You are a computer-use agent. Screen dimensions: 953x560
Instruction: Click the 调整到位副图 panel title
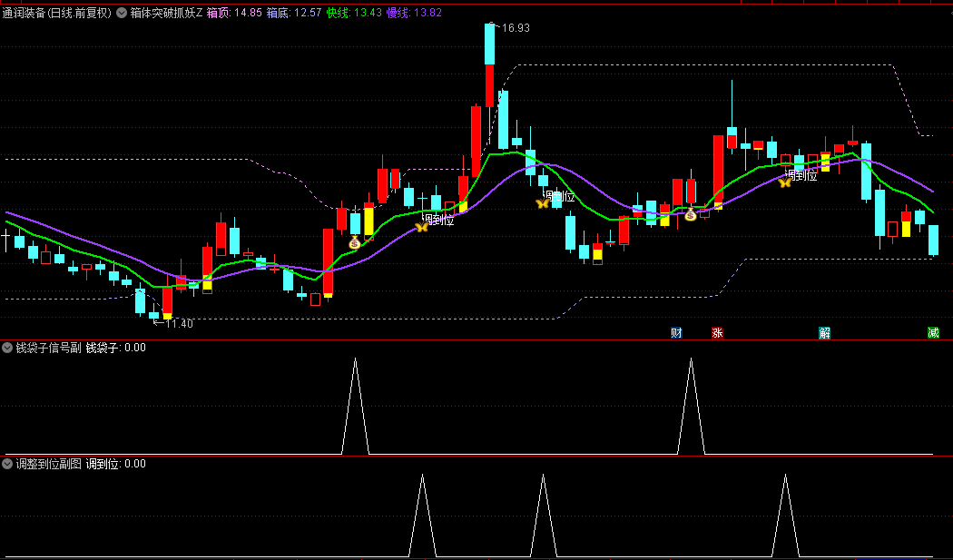[48, 464]
